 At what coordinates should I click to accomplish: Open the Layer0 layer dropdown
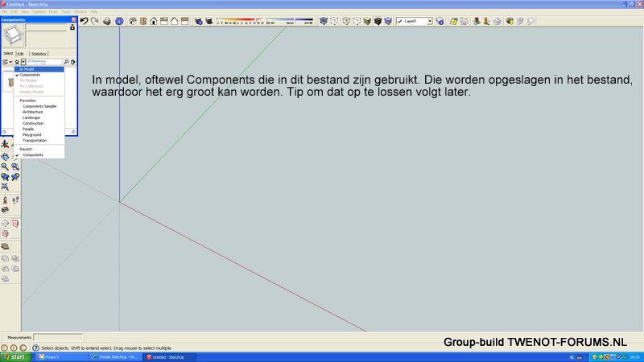[430, 21]
